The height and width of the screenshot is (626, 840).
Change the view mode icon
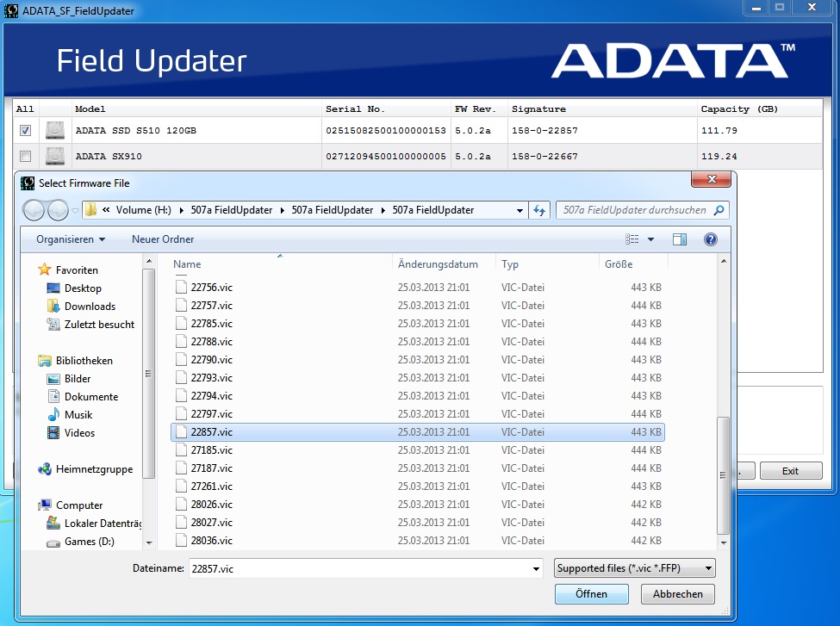tap(632, 239)
